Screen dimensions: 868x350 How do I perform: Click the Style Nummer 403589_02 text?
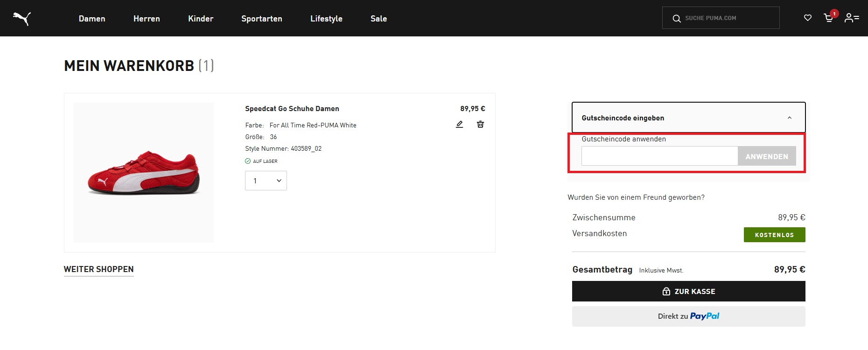pos(283,148)
